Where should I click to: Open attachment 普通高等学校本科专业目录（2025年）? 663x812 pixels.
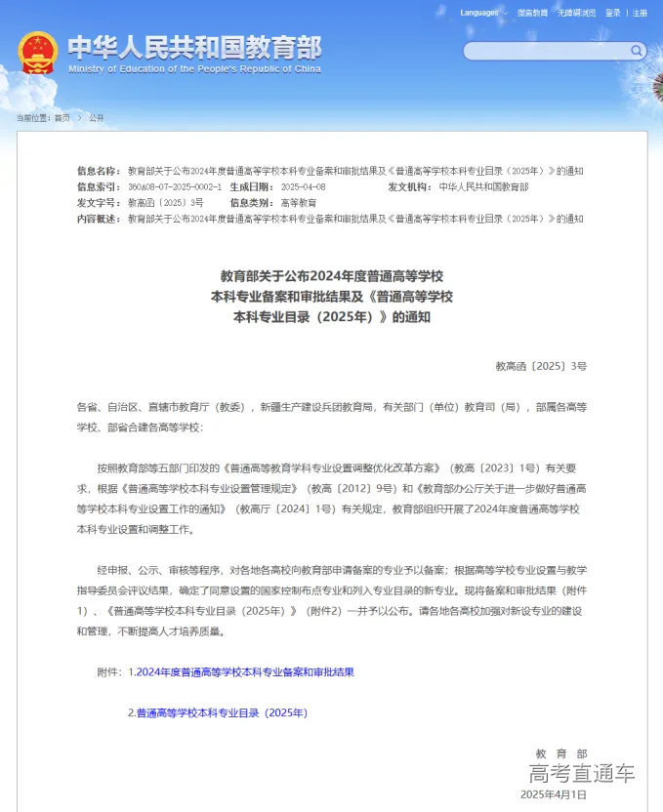click(222, 712)
